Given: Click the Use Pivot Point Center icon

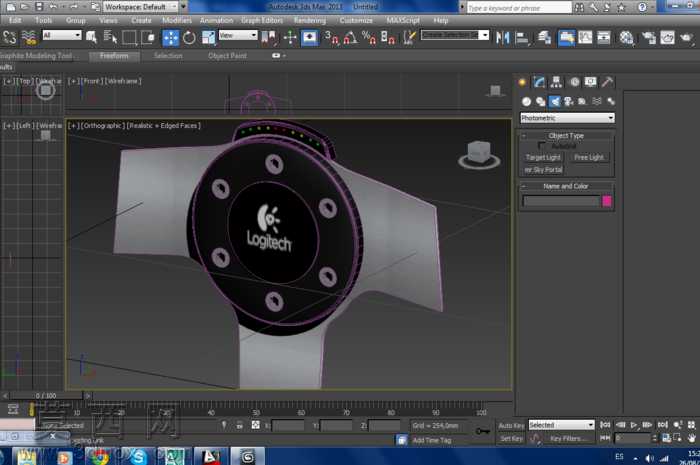Looking at the screenshot, I should tap(269, 37).
